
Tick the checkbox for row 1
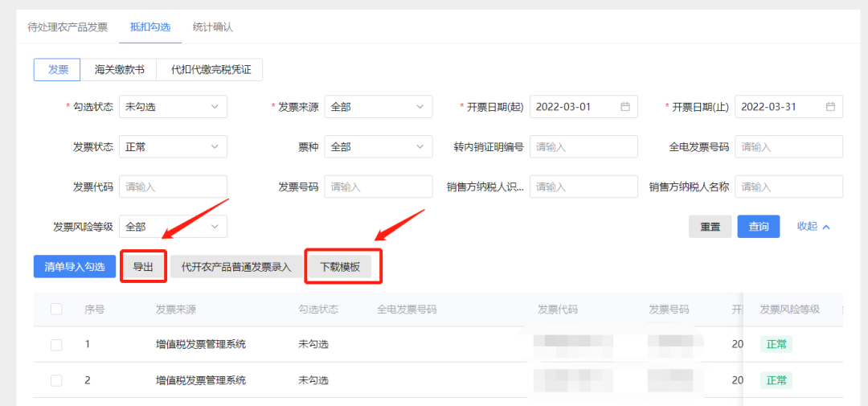pos(56,345)
